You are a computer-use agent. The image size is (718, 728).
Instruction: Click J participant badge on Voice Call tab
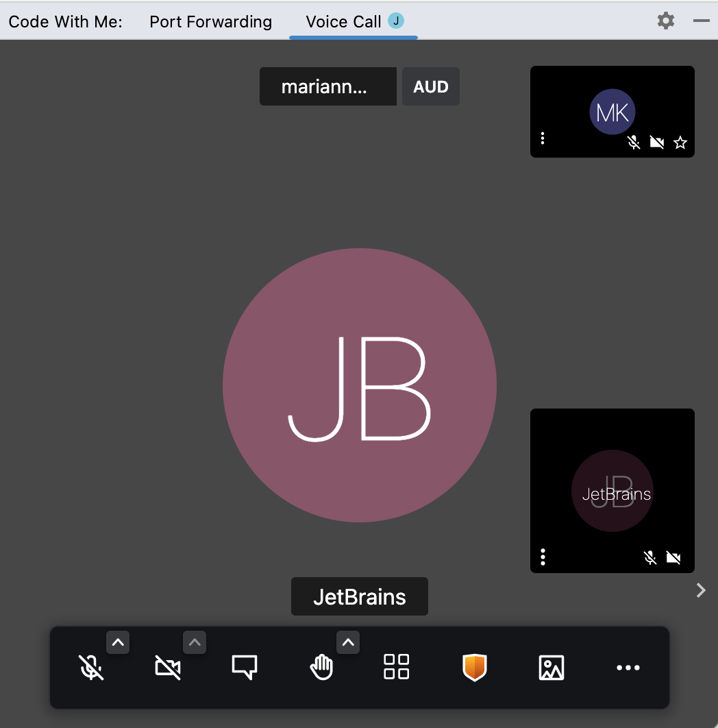(x=396, y=21)
